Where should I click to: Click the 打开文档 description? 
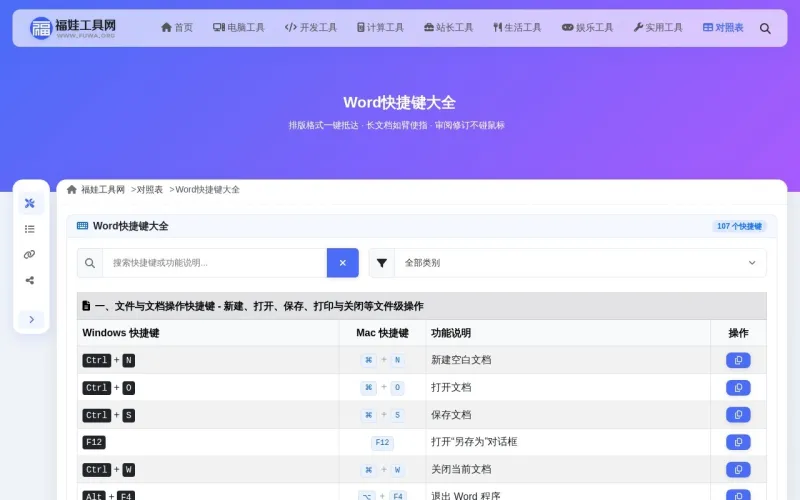click(x=451, y=388)
